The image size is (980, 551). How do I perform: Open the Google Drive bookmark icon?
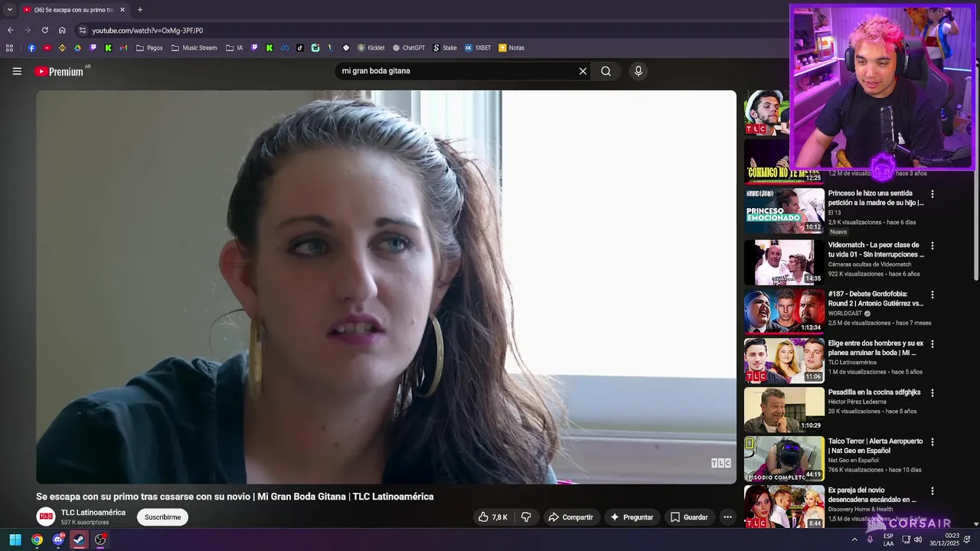tap(77, 47)
